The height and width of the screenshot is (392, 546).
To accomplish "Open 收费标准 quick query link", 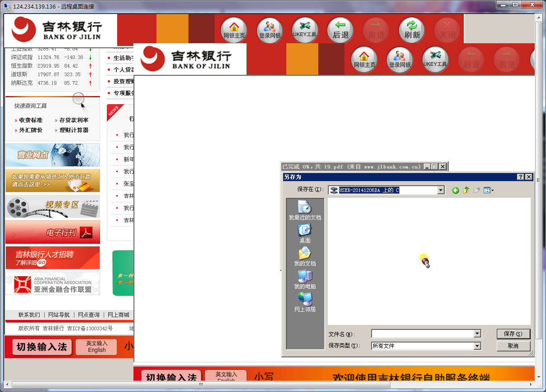I will coord(31,120).
